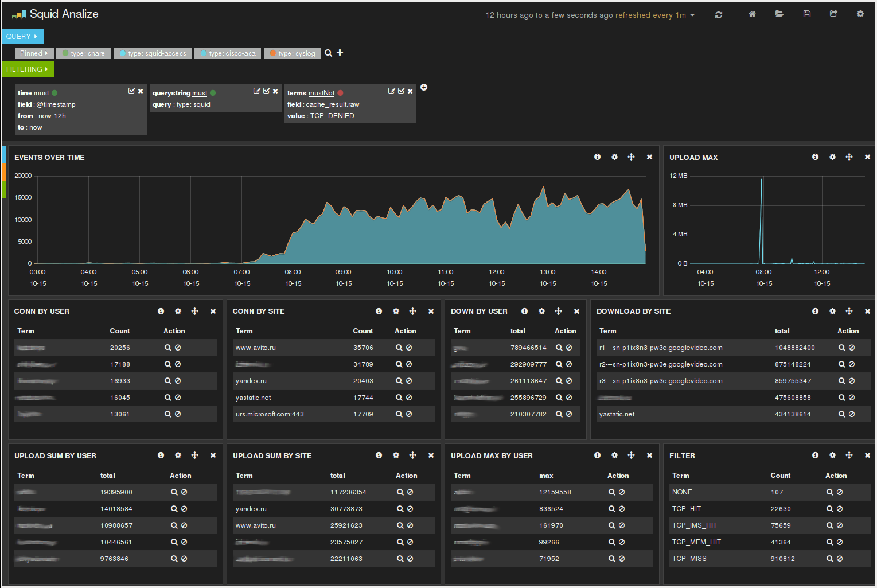This screenshot has width=877, height=588.
Task: Configure the Events Over Time panel
Action: [614, 157]
